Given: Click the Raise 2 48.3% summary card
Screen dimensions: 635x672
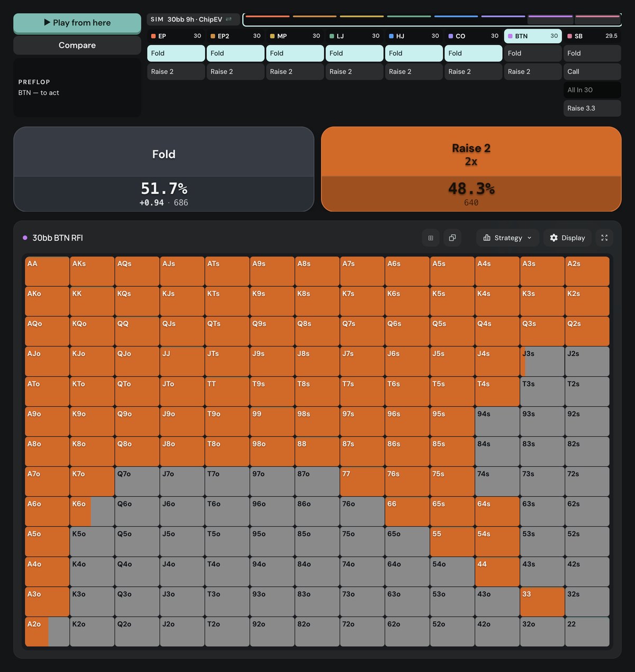Looking at the screenshot, I should click(x=471, y=169).
